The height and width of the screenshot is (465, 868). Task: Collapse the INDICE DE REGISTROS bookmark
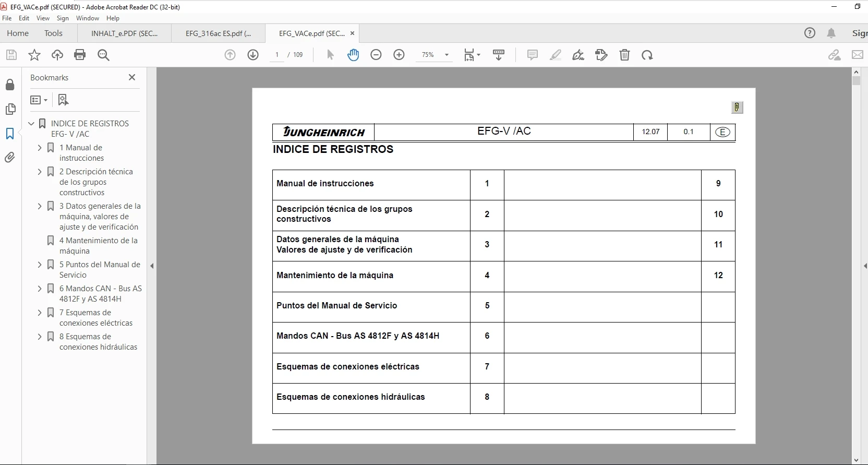[31, 124]
